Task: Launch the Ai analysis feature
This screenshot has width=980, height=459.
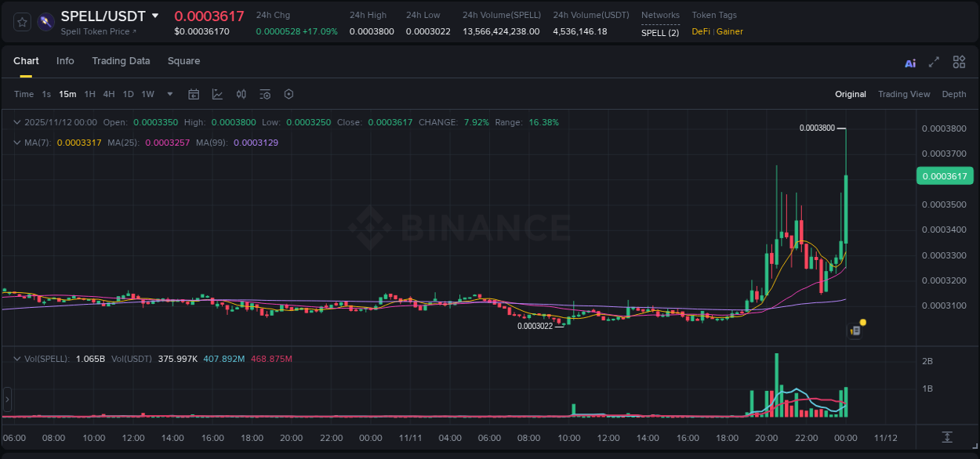Action: pyautogui.click(x=909, y=62)
